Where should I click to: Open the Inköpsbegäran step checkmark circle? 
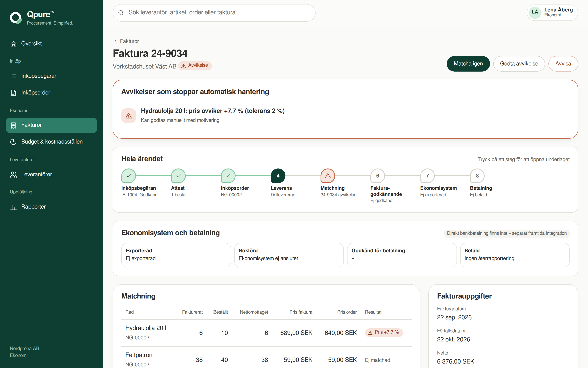coord(129,176)
